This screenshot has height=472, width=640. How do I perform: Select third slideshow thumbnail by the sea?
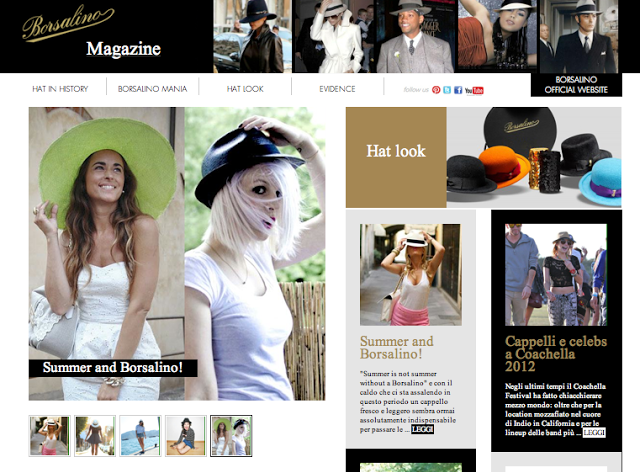coord(140,436)
